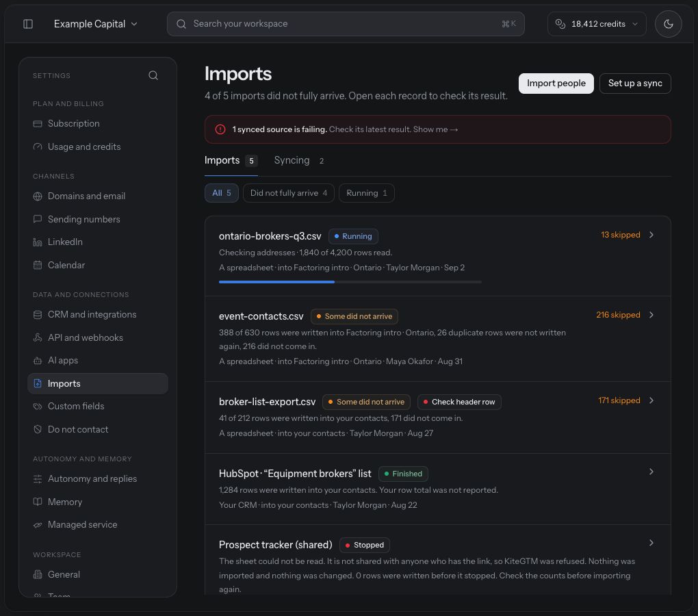
Task: Click the workspace search field
Action: tap(346, 23)
